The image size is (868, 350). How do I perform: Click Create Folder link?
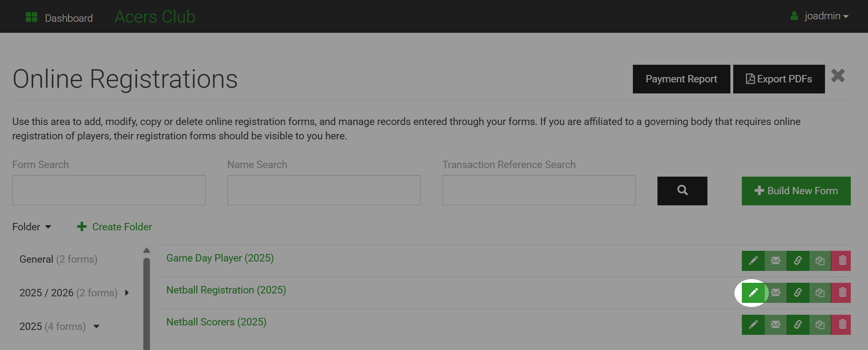[x=114, y=227]
